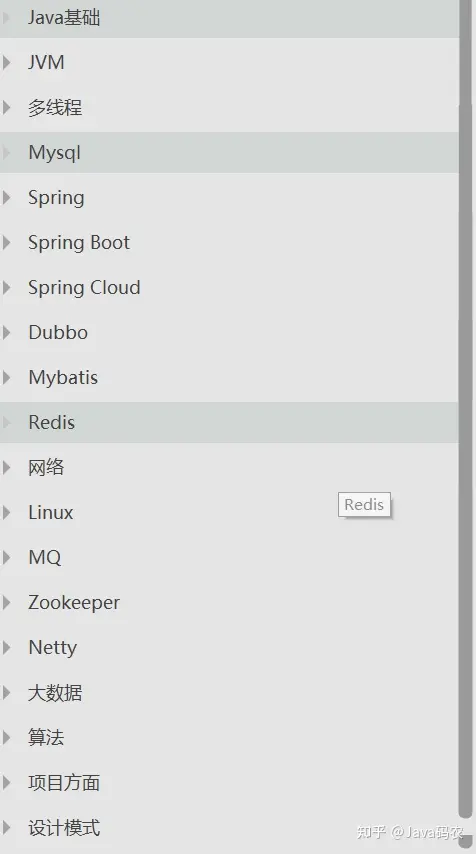Expand the Spring Boot tree arrow
This screenshot has width=476, height=854.
coord(6,242)
